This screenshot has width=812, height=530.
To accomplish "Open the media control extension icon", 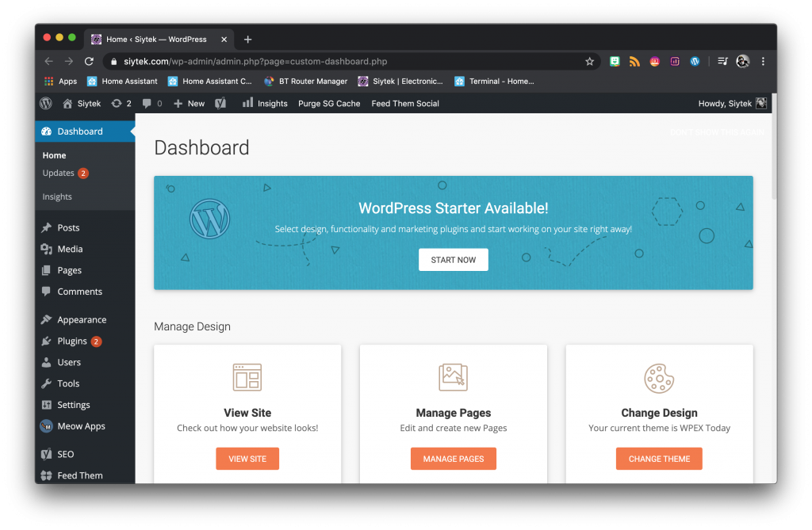I will coord(722,62).
